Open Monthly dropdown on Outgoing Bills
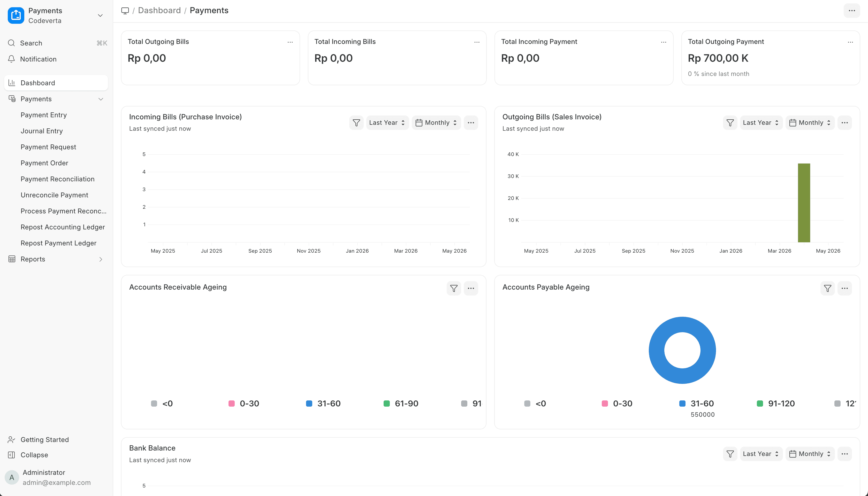Screen dimensions: 868x496 pyautogui.click(x=810, y=123)
